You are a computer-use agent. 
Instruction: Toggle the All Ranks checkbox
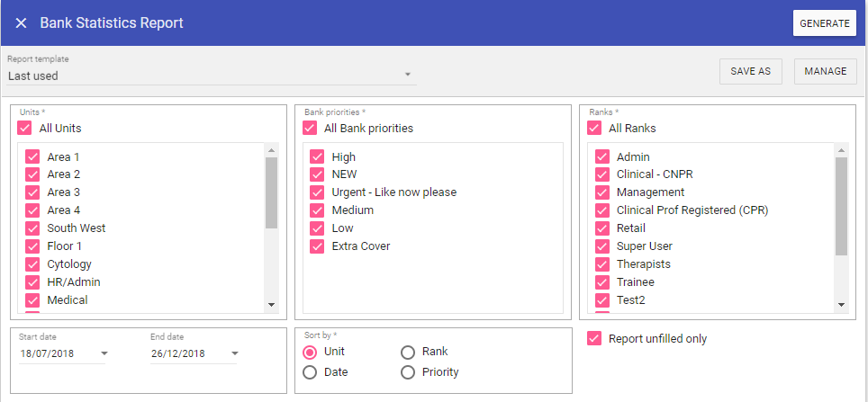click(594, 129)
